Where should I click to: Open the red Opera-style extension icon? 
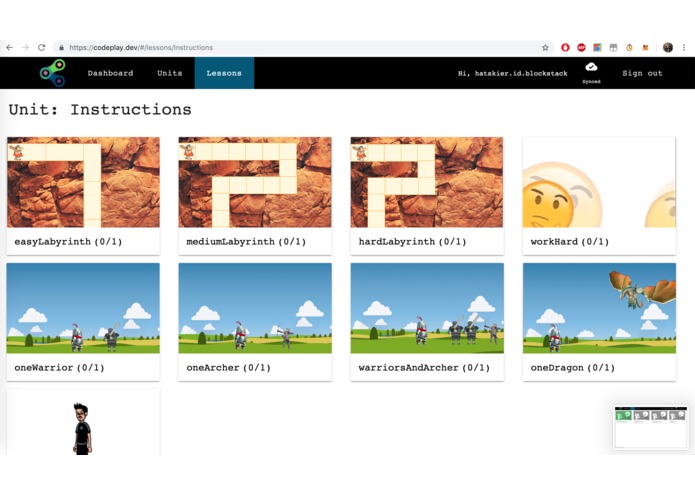(x=565, y=47)
